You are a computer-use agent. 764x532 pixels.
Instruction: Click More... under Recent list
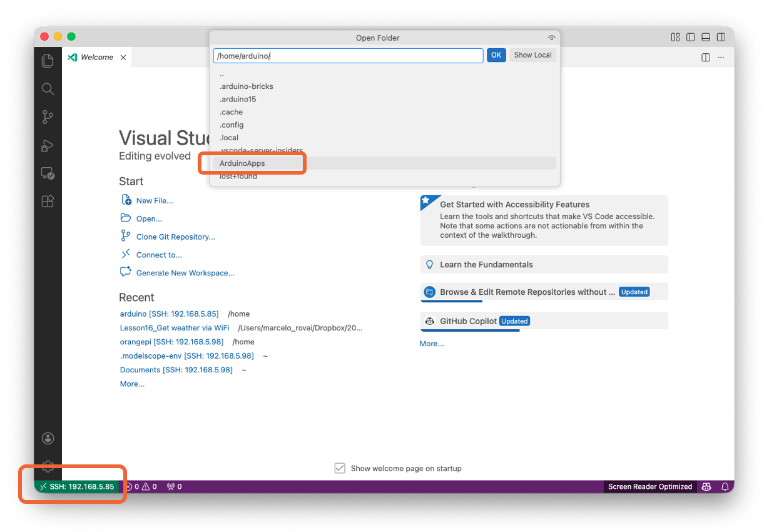tap(132, 384)
